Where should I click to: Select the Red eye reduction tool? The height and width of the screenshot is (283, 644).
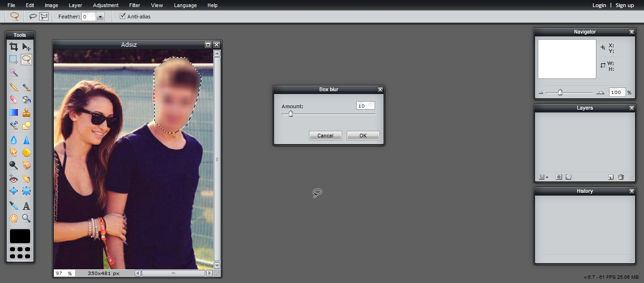(x=14, y=178)
